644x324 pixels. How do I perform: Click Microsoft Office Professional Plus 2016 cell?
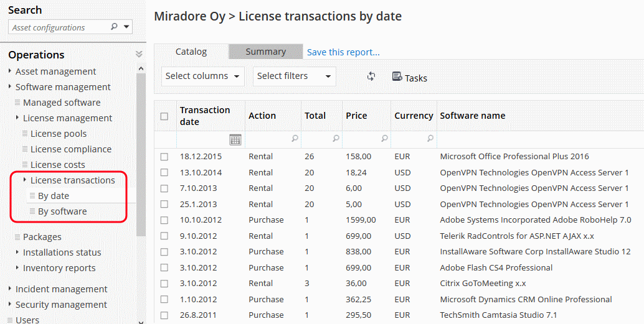[x=514, y=156]
